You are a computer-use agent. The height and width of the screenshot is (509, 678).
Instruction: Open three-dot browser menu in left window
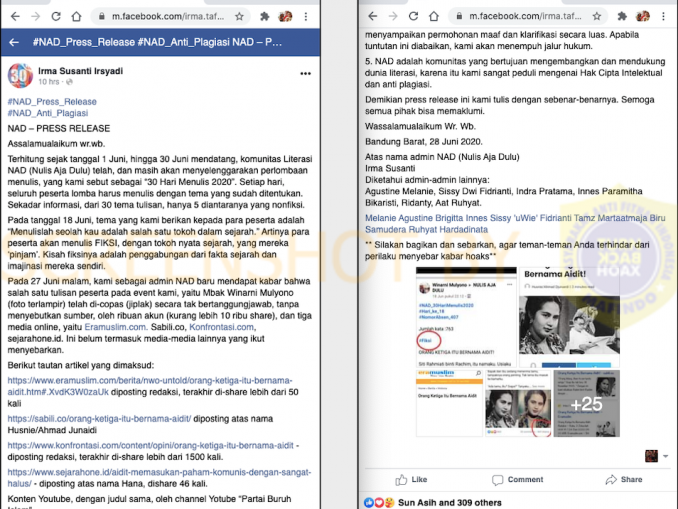(306, 16)
